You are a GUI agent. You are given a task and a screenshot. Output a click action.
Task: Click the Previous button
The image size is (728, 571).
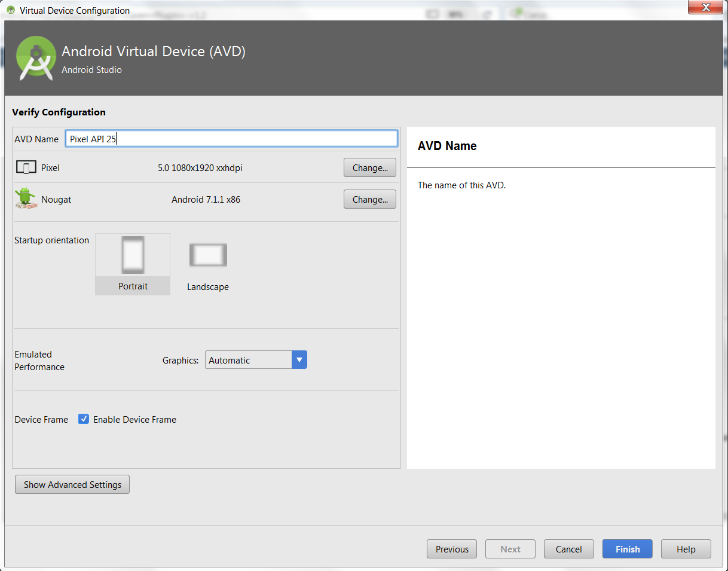(x=452, y=549)
